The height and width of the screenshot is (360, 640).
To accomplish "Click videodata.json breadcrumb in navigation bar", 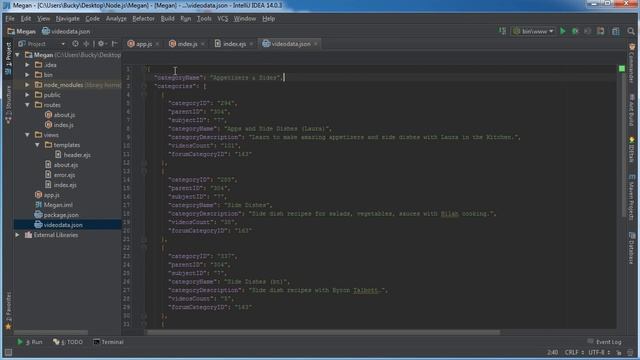I will (66, 31).
